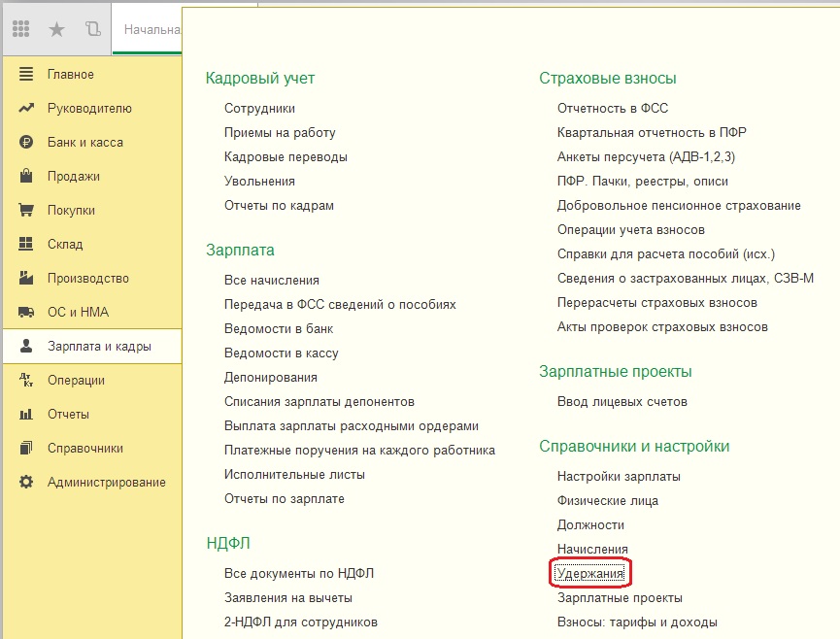Click the Справочники books icon
Screen dimensions: 840x639
[25, 448]
